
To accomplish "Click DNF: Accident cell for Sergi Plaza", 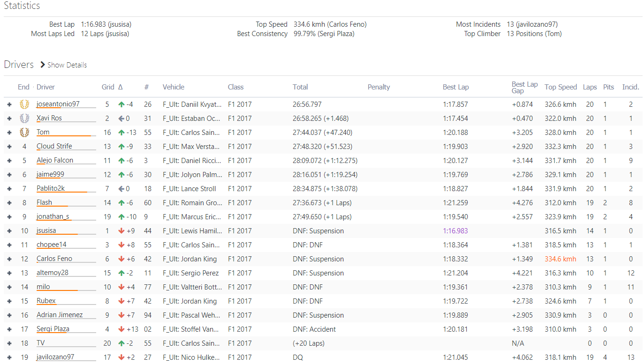I will pos(314,329).
